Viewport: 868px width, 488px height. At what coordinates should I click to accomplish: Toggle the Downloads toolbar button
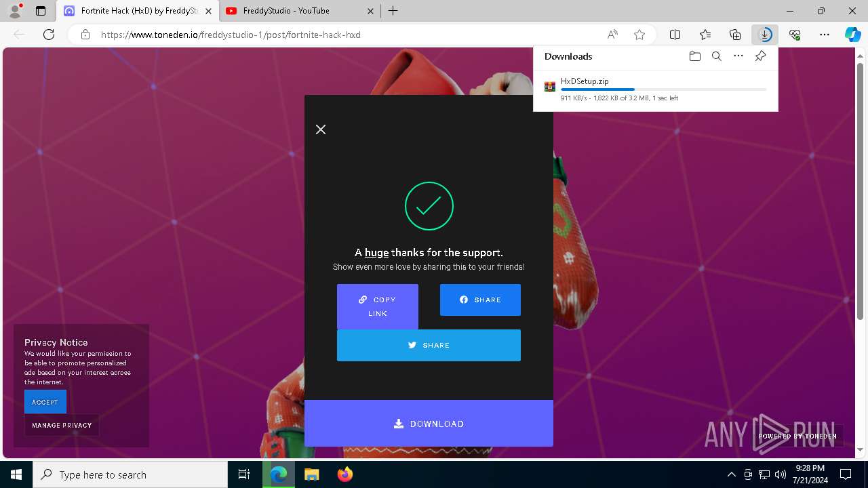click(765, 35)
